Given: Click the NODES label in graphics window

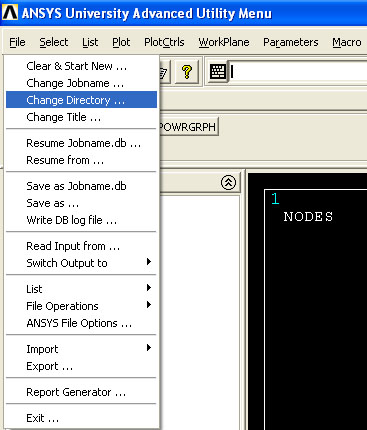Looking at the screenshot, I should 308,217.
